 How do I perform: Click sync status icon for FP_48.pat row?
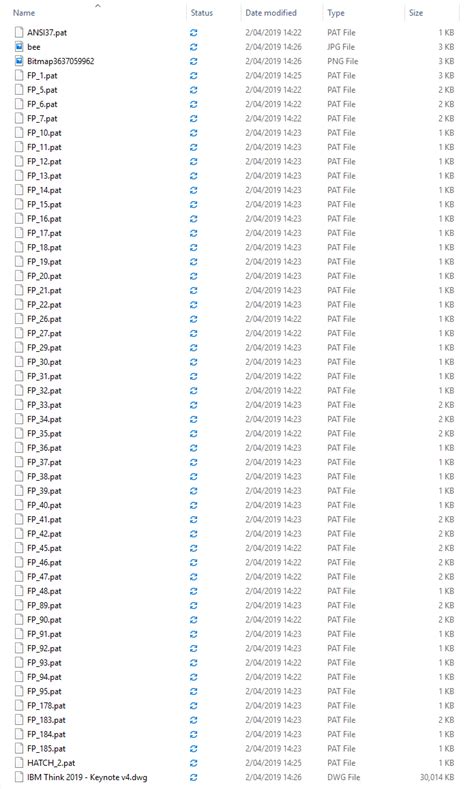(194, 591)
